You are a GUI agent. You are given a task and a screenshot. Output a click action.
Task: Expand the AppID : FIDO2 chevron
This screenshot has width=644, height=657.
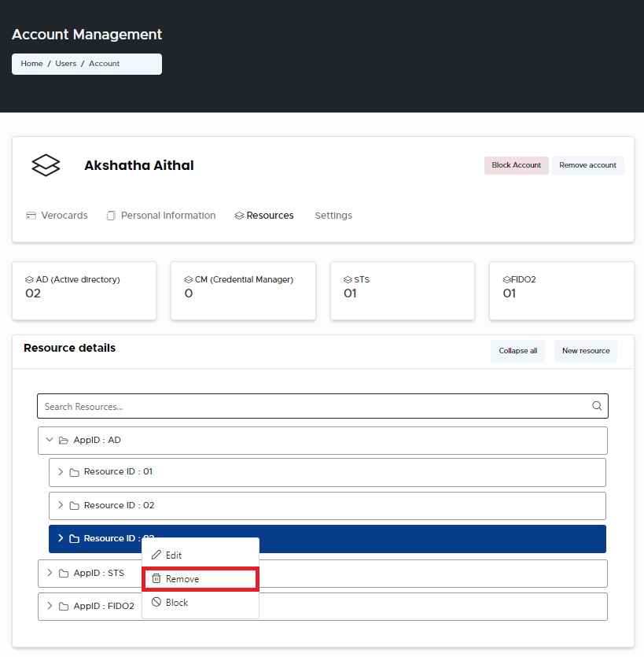pos(50,606)
